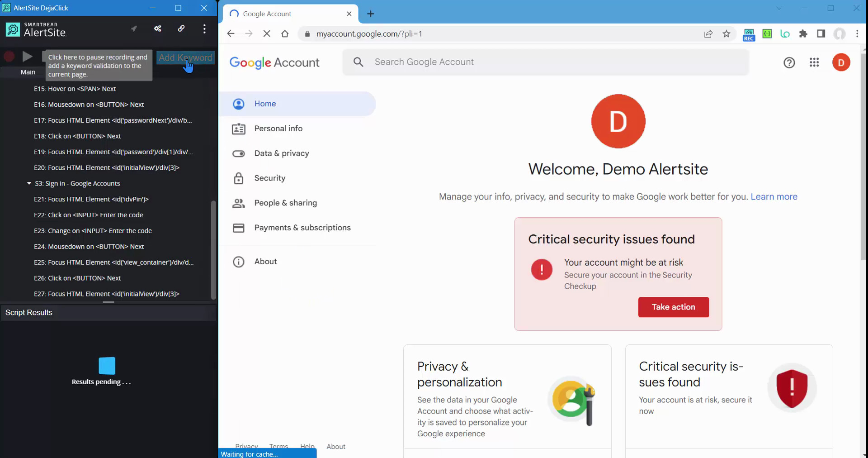Select the "Main" tab in DejaClick
The image size is (868, 458).
pyautogui.click(x=28, y=72)
